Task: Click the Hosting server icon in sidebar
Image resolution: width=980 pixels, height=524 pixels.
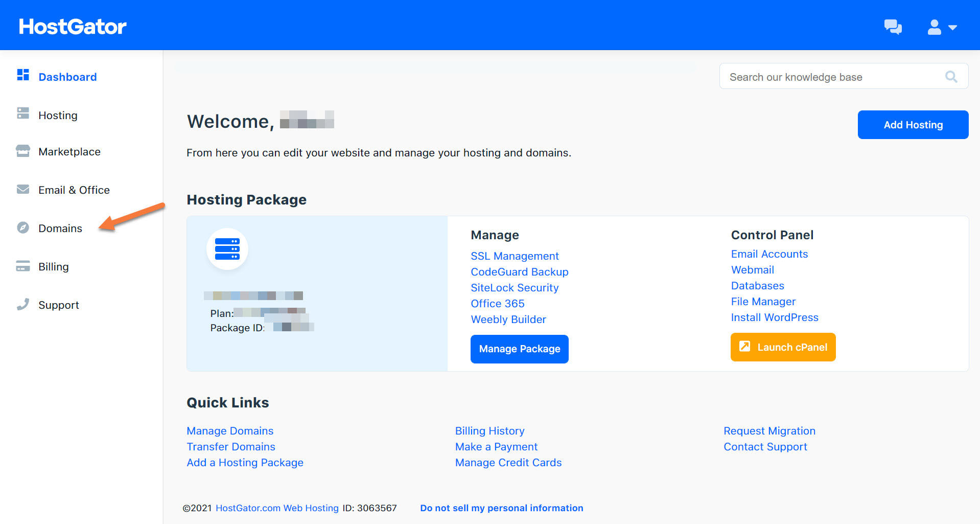Action: pos(23,113)
